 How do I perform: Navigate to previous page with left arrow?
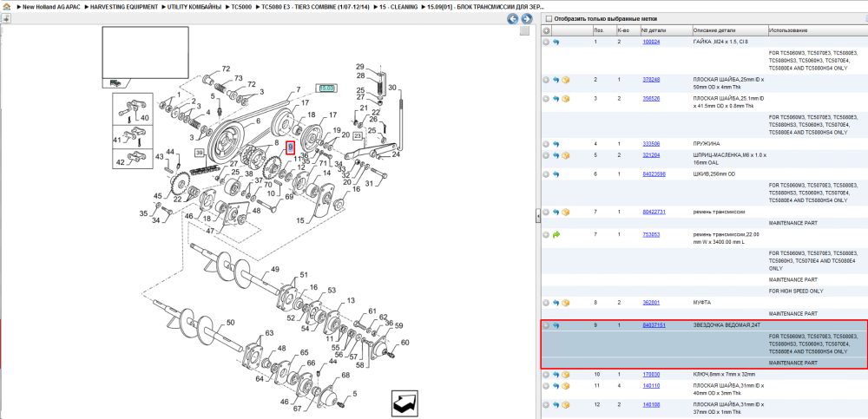point(513,19)
